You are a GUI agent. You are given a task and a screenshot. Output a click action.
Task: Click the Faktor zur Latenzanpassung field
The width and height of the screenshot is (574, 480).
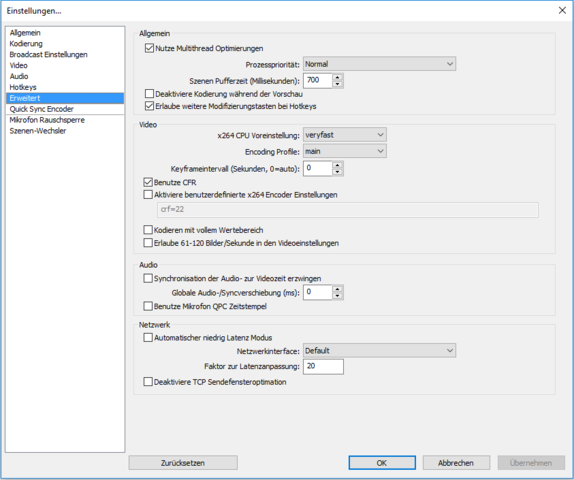click(323, 366)
